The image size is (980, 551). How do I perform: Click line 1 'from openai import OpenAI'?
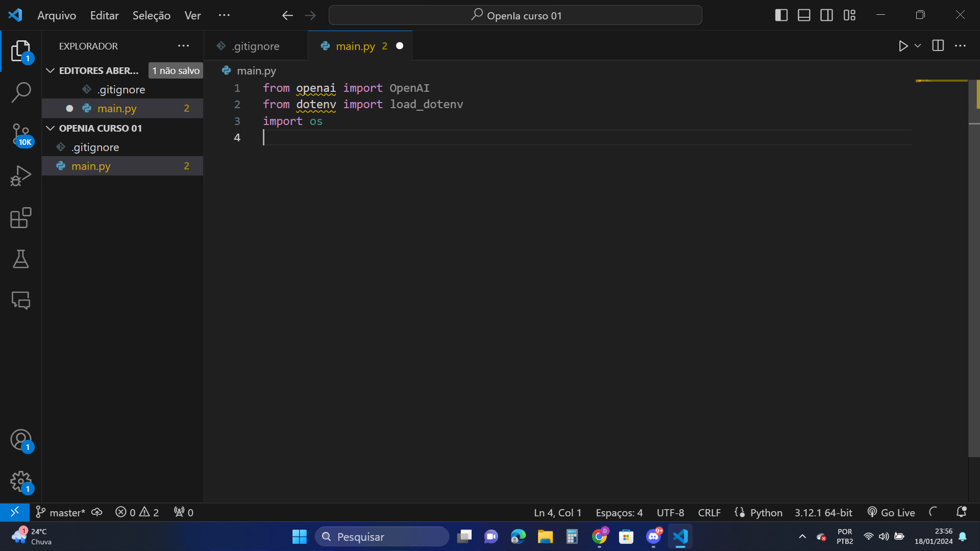point(346,88)
